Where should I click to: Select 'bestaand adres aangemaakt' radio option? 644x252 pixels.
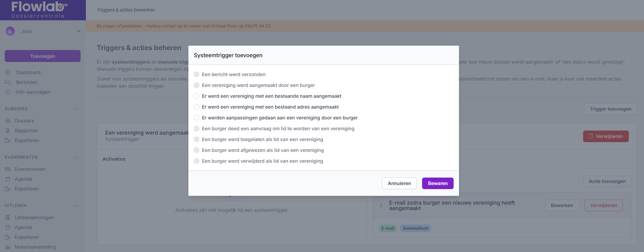click(x=197, y=107)
